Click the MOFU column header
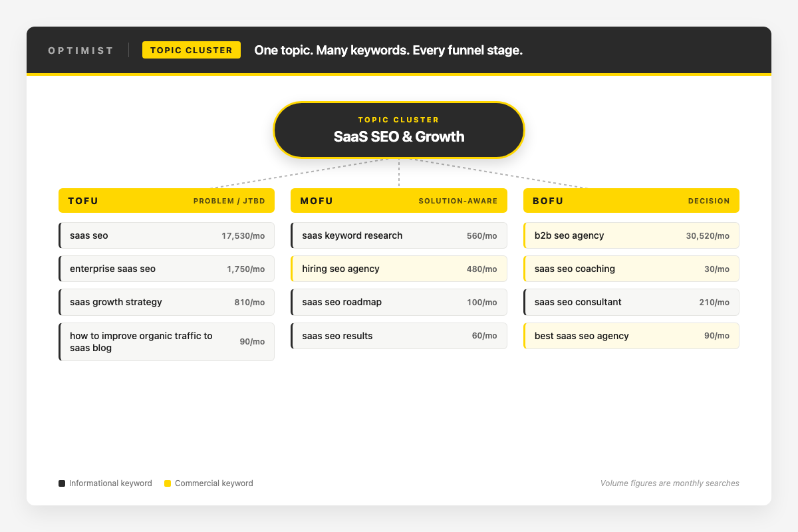This screenshot has height=532, width=798. [399, 201]
